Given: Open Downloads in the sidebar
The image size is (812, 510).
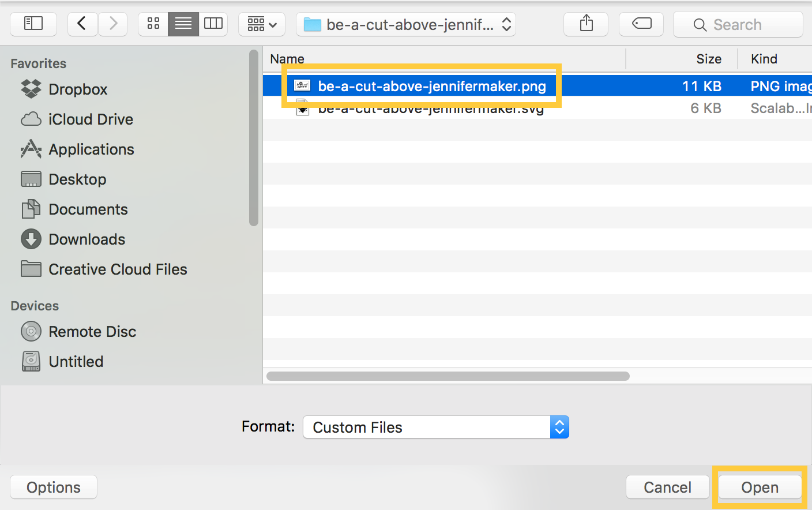Looking at the screenshot, I should coord(87,239).
